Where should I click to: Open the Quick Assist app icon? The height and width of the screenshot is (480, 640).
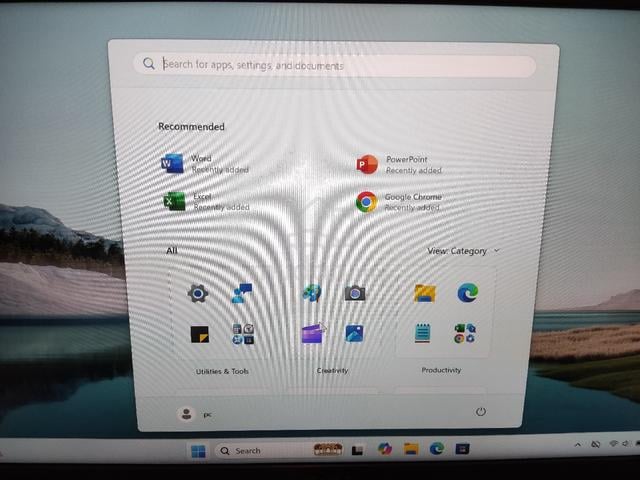point(242,293)
